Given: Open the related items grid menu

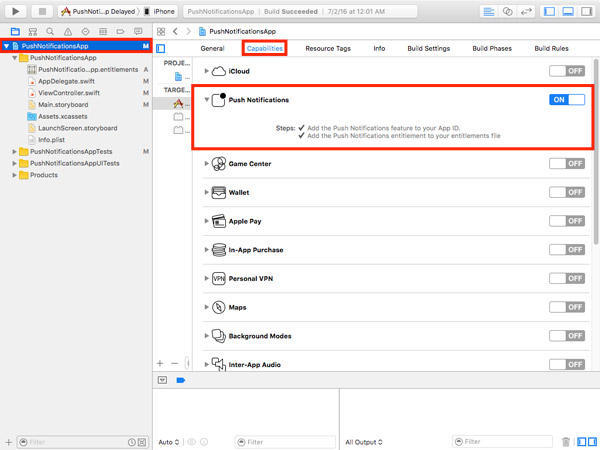Looking at the screenshot, I should [161, 31].
